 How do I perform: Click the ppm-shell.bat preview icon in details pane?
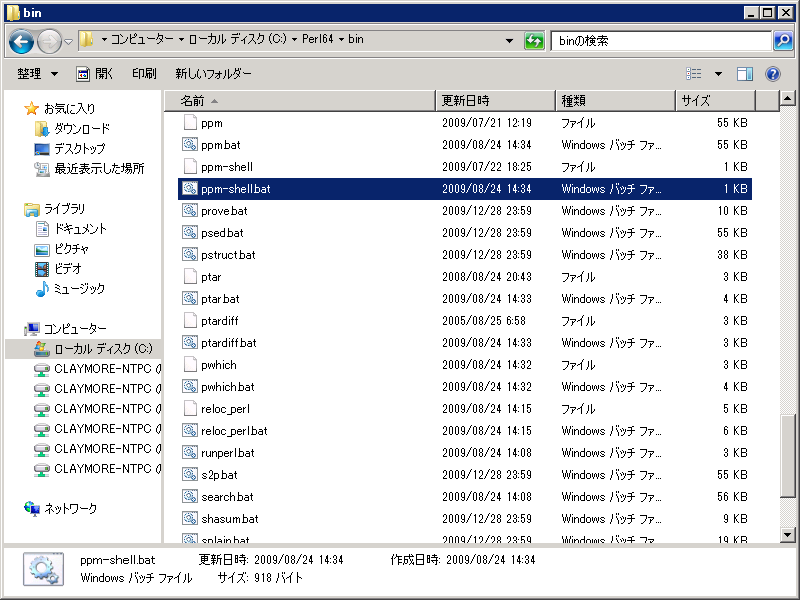pyautogui.click(x=43, y=569)
